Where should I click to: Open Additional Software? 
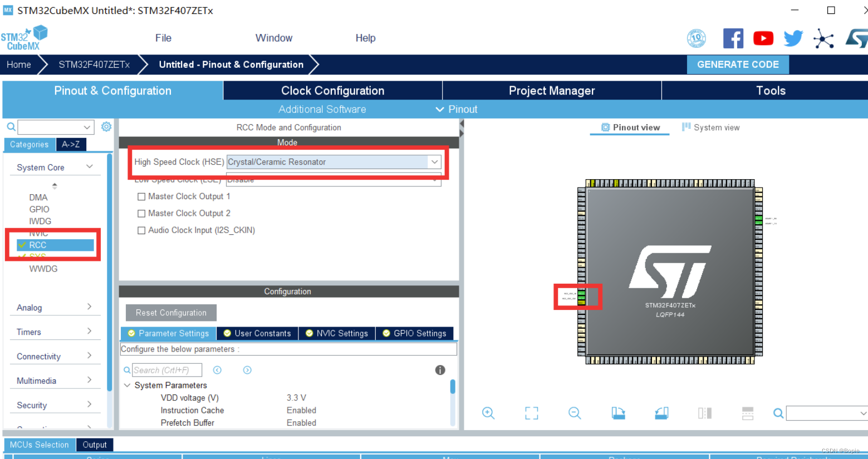coord(322,109)
